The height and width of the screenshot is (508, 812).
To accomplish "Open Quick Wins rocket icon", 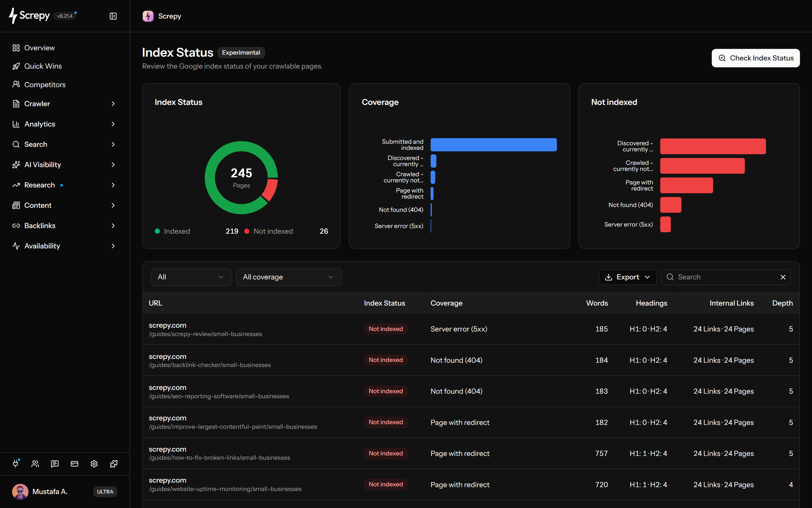I will 16,66.
